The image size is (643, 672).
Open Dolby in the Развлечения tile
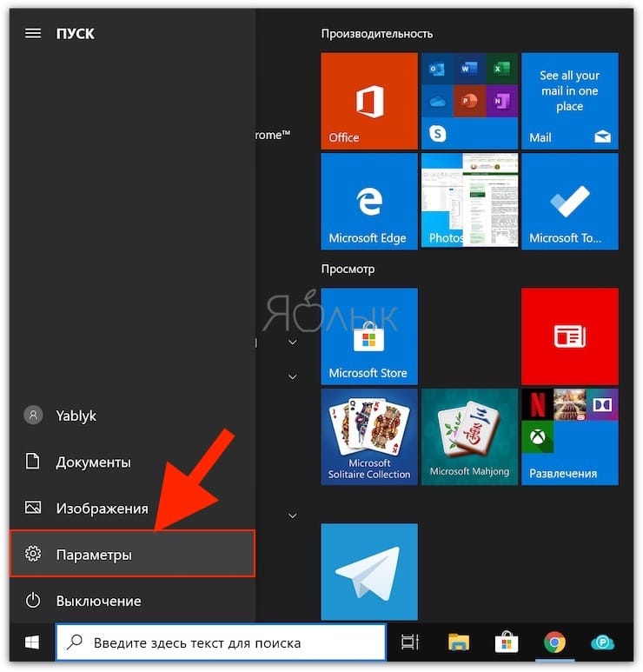coord(602,404)
